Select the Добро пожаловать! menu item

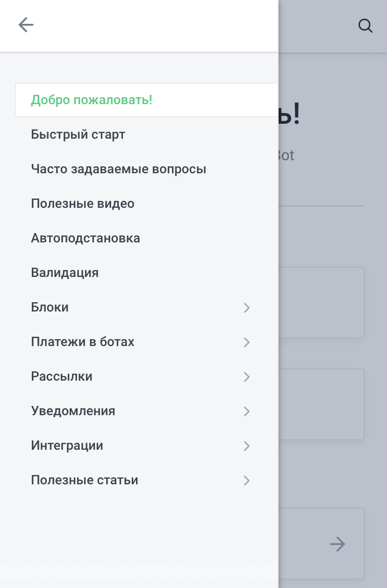[x=92, y=100]
